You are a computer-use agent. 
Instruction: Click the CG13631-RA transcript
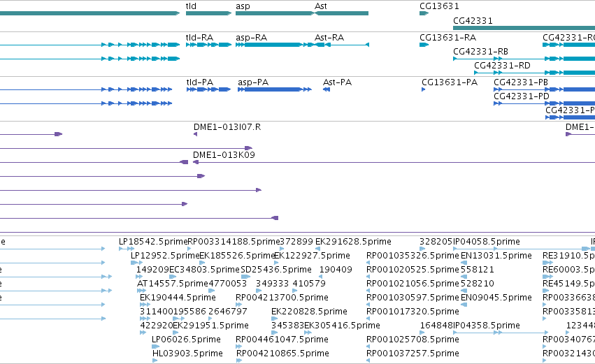pos(424,45)
